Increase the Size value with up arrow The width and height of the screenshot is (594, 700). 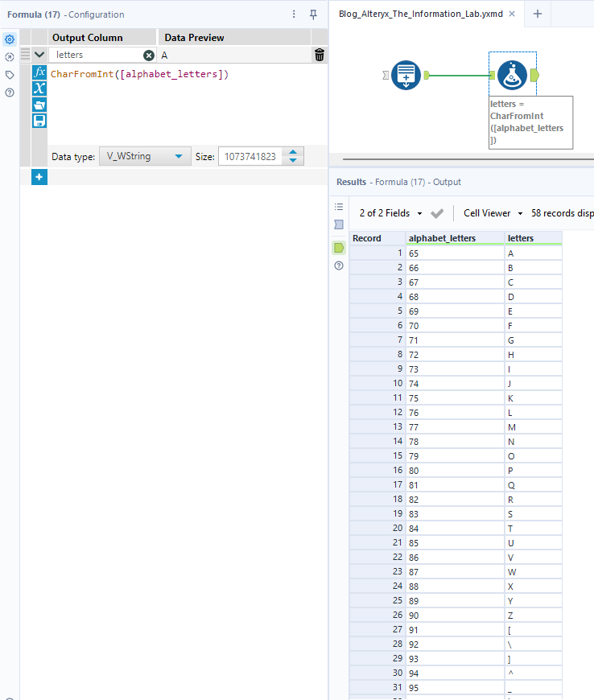coord(293,153)
